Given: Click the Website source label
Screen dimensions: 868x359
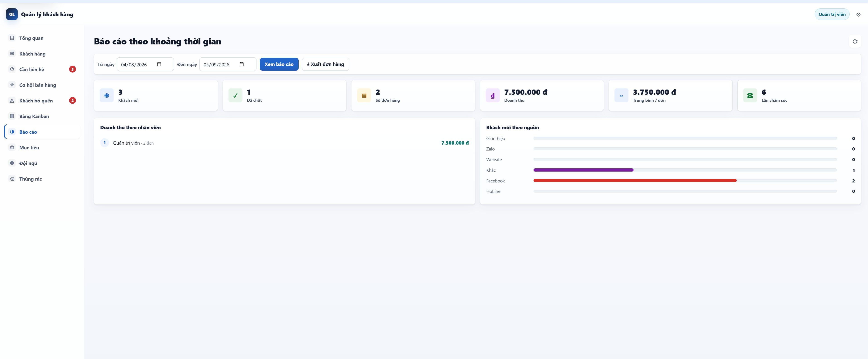Looking at the screenshot, I should tap(494, 160).
